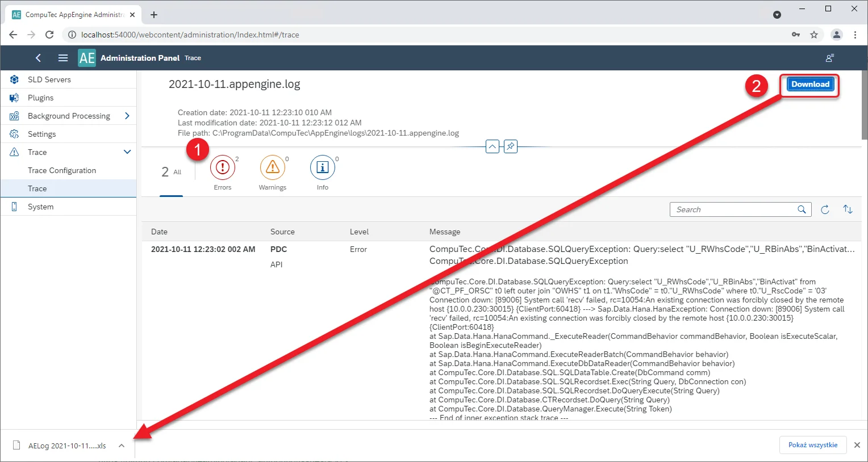Show Info level messages
The height and width of the screenshot is (462, 868).
[x=322, y=167]
